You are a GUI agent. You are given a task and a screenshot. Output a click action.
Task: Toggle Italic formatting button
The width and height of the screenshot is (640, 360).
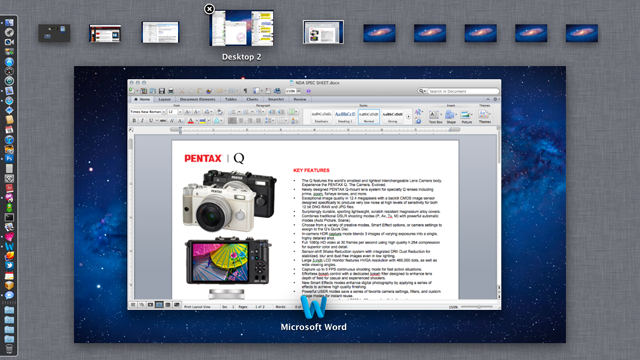point(142,120)
